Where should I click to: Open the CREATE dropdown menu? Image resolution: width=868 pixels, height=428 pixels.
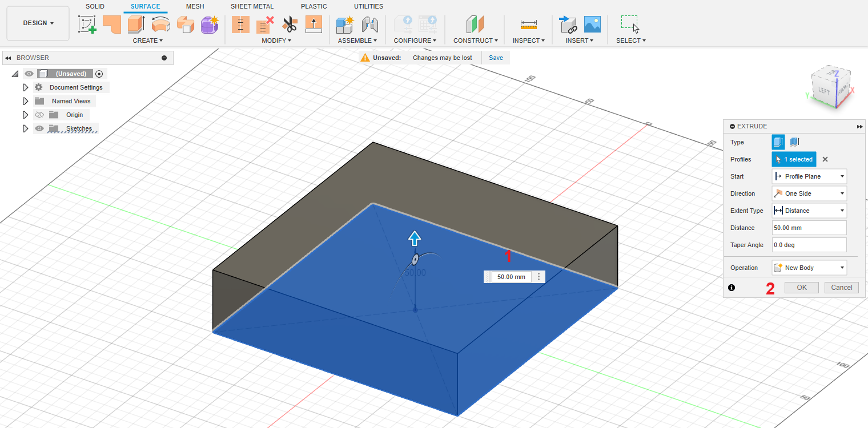coord(148,41)
